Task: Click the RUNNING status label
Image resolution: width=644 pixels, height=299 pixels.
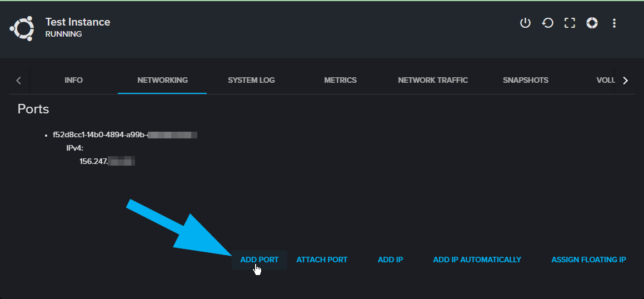Action: (x=64, y=34)
